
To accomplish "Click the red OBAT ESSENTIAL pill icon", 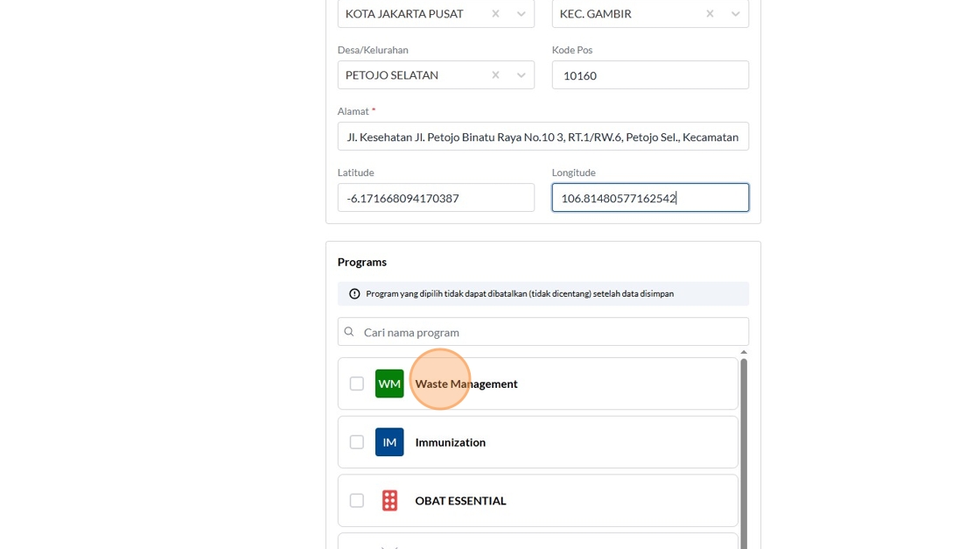I will (x=389, y=501).
